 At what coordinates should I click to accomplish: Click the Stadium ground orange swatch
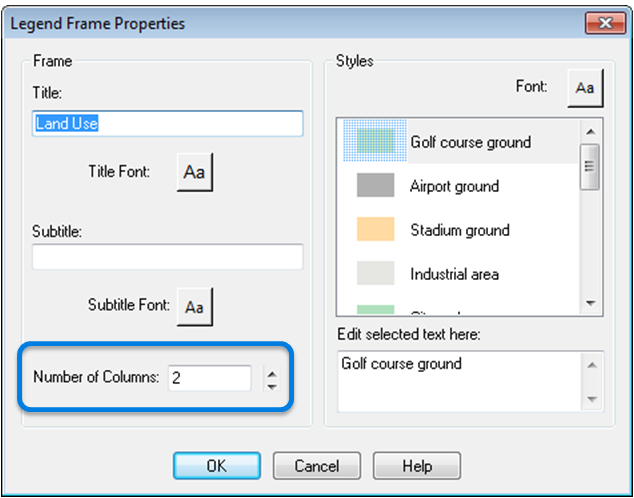tap(375, 229)
